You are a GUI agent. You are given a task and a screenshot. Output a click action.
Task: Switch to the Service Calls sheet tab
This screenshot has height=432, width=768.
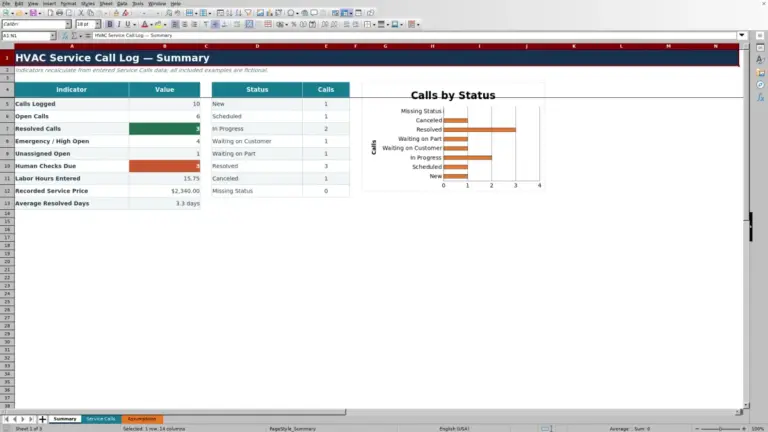pyautogui.click(x=100, y=419)
